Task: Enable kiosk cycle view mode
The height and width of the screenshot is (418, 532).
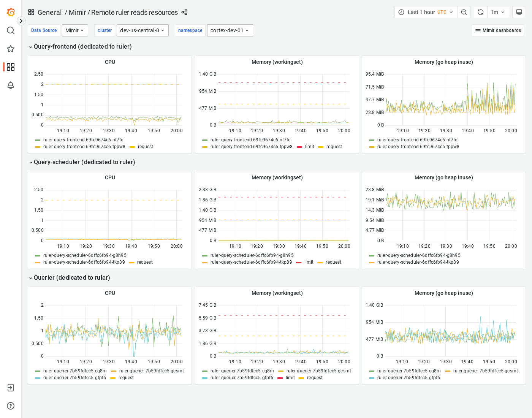Action: [x=519, y=12]
